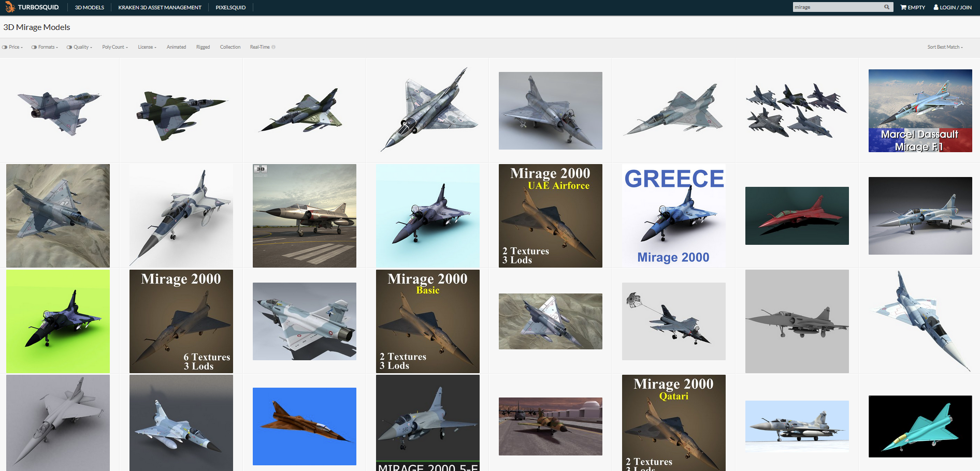Open the Mirage 2000 Qatari thumbnail
The width and height of the screenshot is (980, 471).
coord(674,423)
